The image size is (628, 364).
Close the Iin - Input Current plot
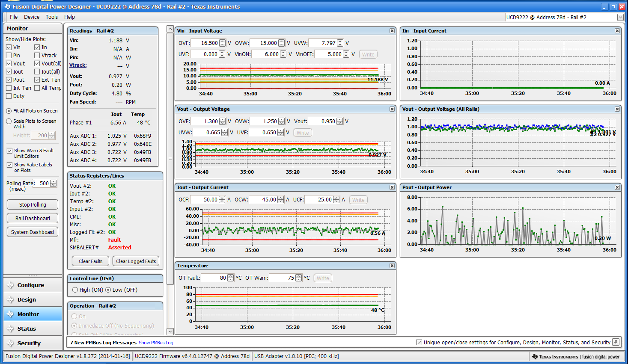tap(617, 31)
